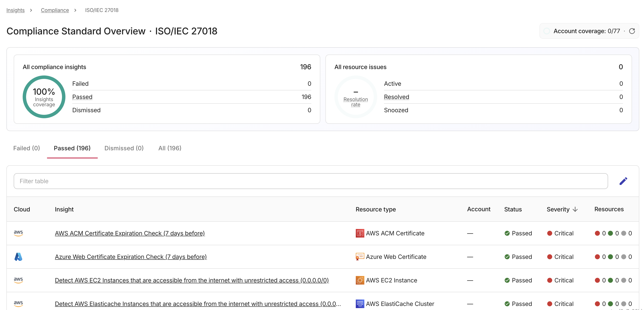Click the AWS logo in Elasticache row
This screenshot has width=644, height=310.
point(18,304)
